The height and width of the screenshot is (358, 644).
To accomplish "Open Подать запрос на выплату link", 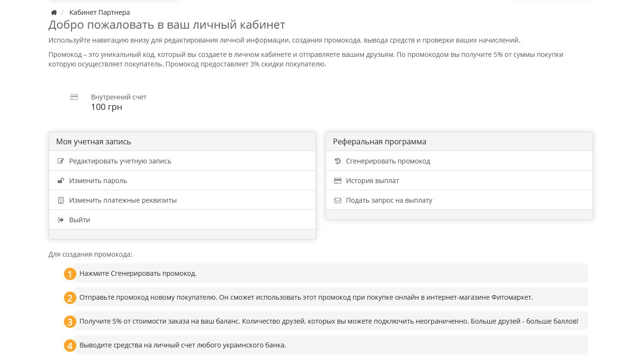I will [x=389, y=200].
